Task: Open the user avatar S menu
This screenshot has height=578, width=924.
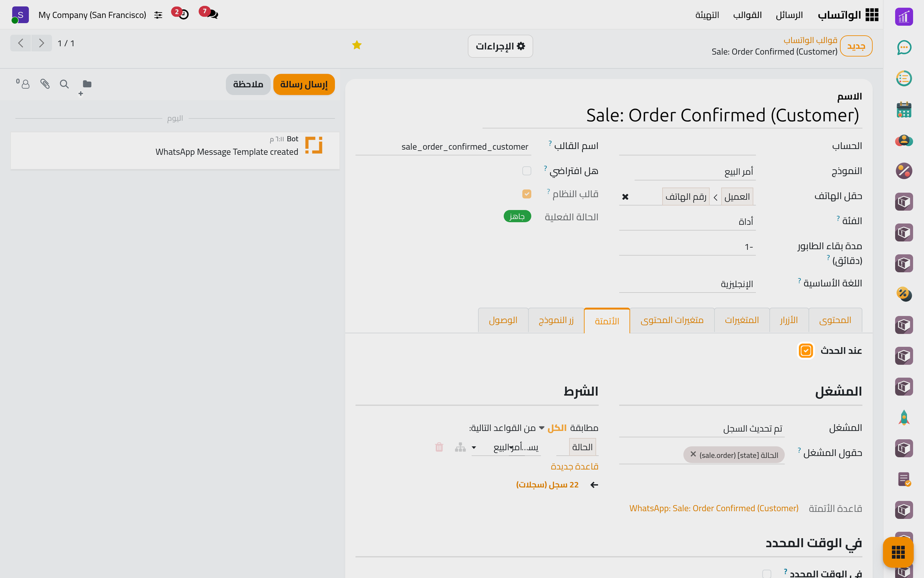Action: click(20, 15)
